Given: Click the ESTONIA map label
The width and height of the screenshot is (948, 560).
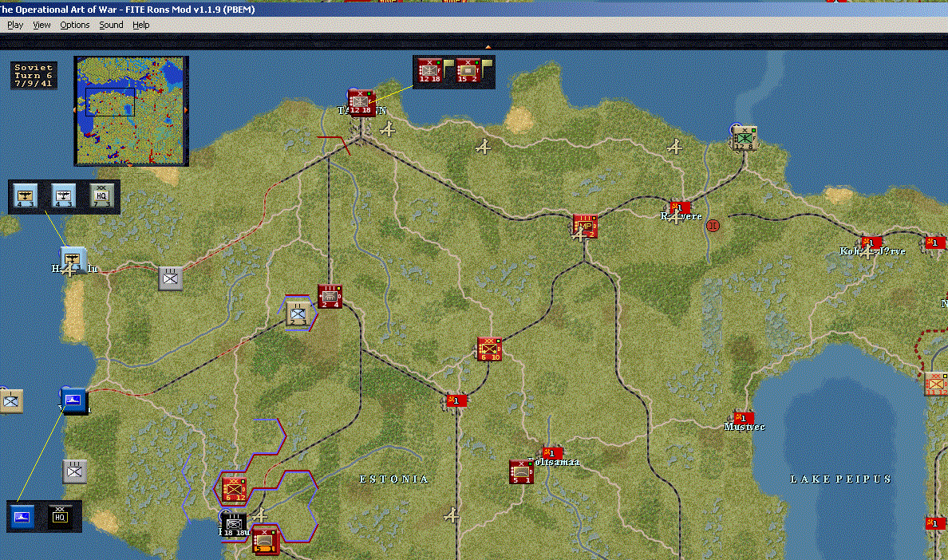Looking at the screenshot, I should (x=394, y=479).
